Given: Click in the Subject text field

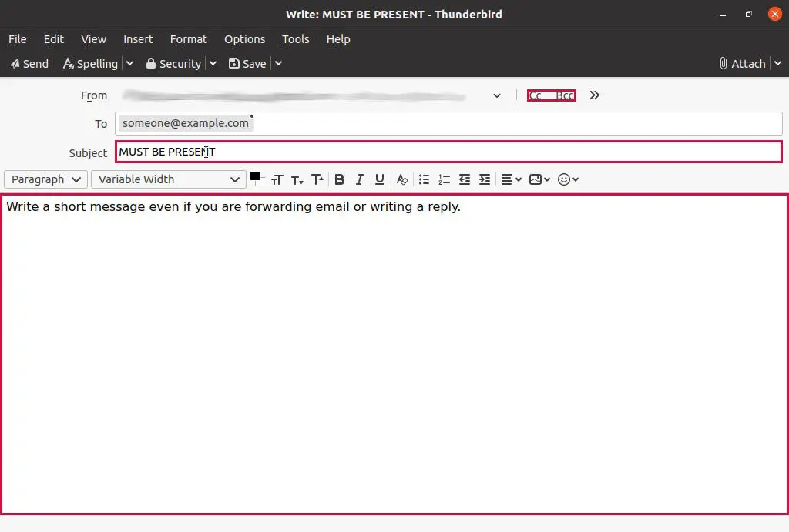Looking at the screenshot, I should (448, 152).
